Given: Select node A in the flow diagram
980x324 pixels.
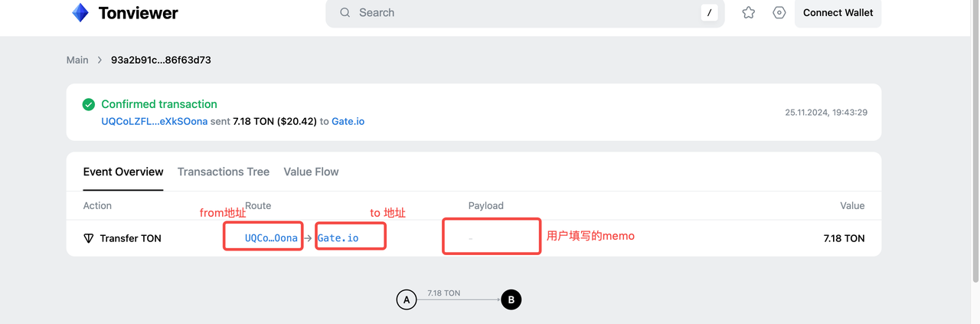Looking at the screenshot, I should (406, 299).
